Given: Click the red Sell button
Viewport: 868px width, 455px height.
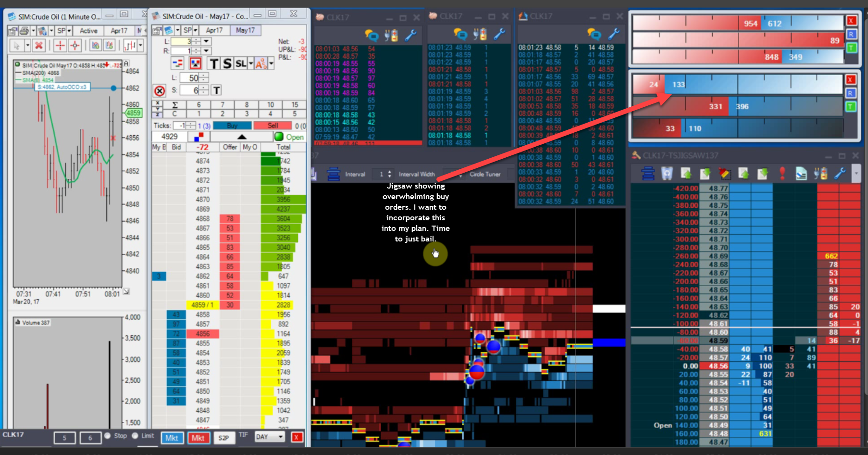Looking at the screenshot, I should point(273,126).
